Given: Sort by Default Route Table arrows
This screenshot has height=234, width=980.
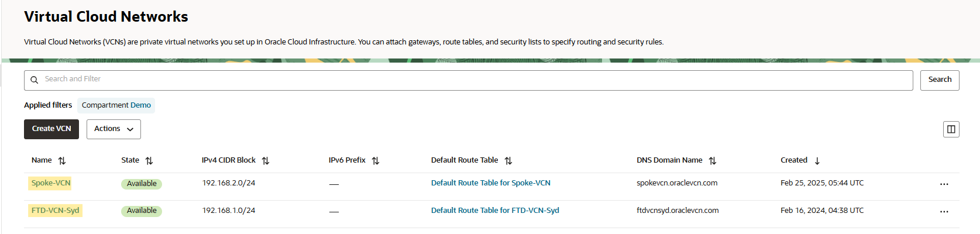Looking at the screenshot, I should (508, 161).
